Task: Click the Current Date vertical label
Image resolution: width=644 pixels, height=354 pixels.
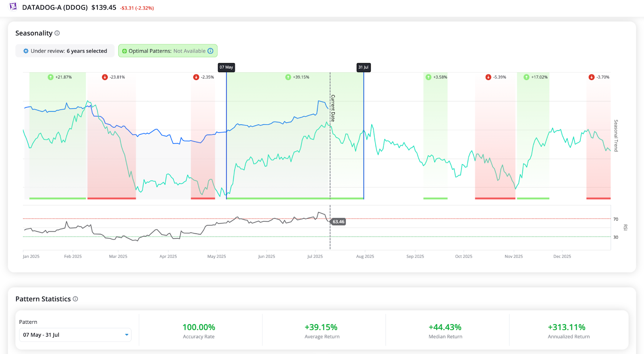Action: click(x=333, y=108)
